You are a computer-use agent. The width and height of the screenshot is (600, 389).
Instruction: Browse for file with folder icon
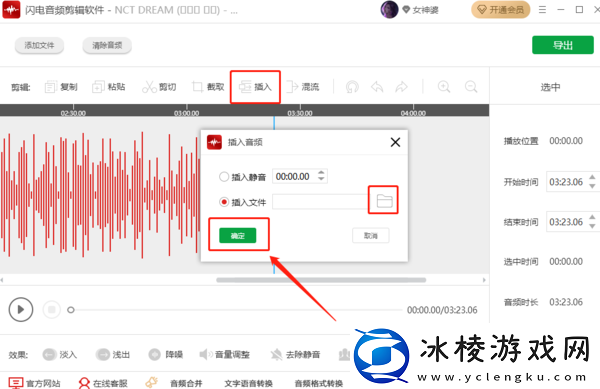(384, 200)
